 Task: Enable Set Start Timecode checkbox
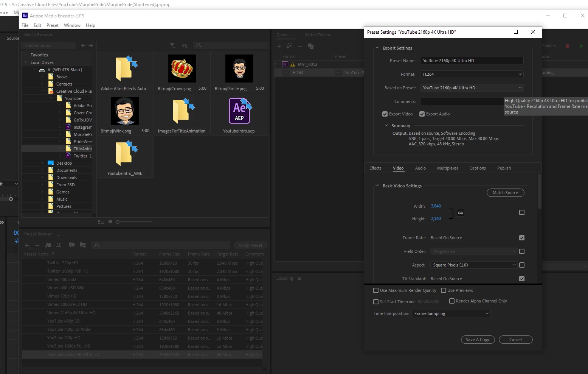376,302
